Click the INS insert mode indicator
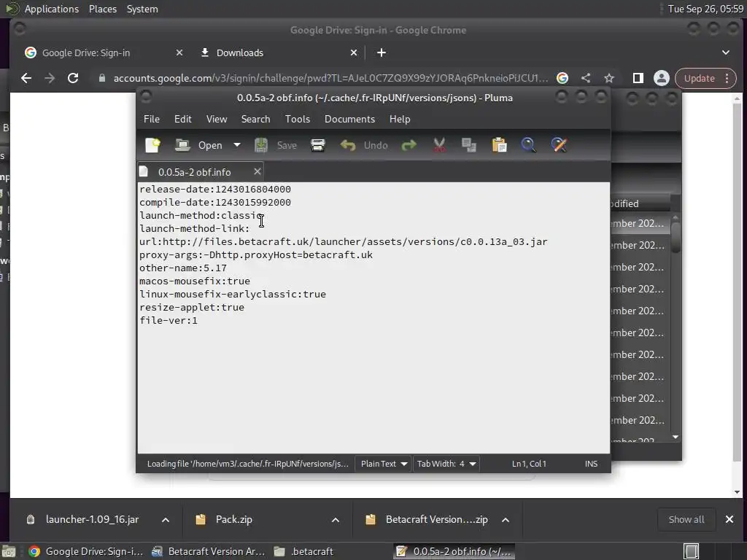The image size is (747, 560). [x=591, y=464]
